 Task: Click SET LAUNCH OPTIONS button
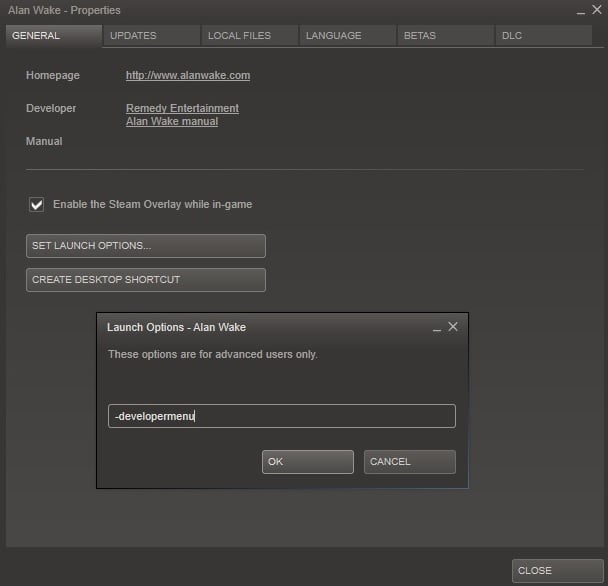146,246
